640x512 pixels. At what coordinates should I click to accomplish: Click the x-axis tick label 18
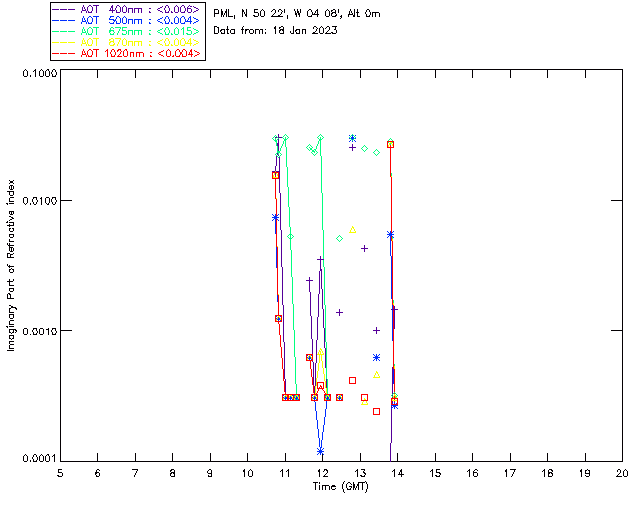pos(547,474)
